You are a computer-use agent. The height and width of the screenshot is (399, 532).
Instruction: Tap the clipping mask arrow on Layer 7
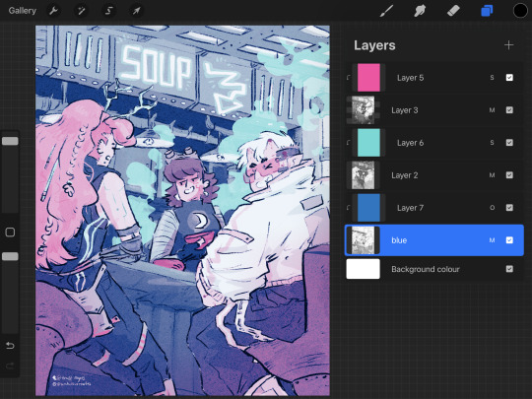coord(349,208)
